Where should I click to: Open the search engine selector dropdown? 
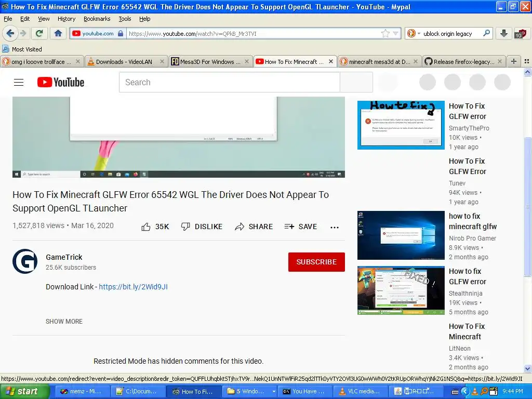[414, 33]
